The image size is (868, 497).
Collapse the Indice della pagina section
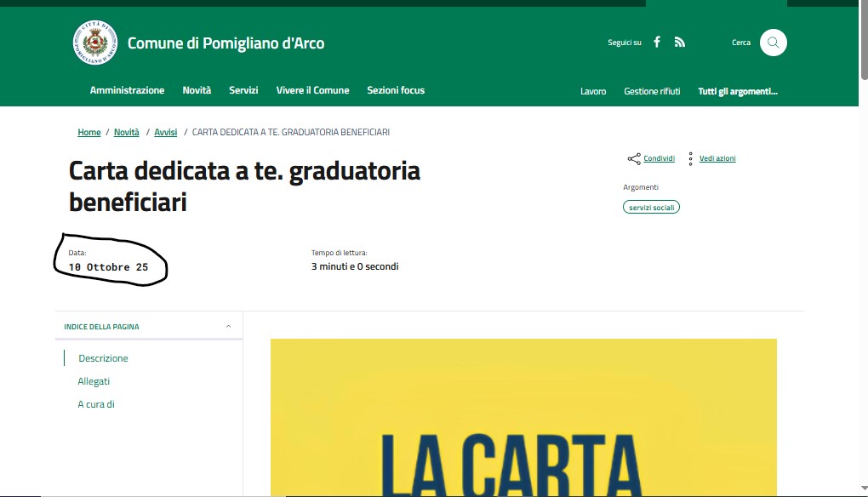click(228, 327)
